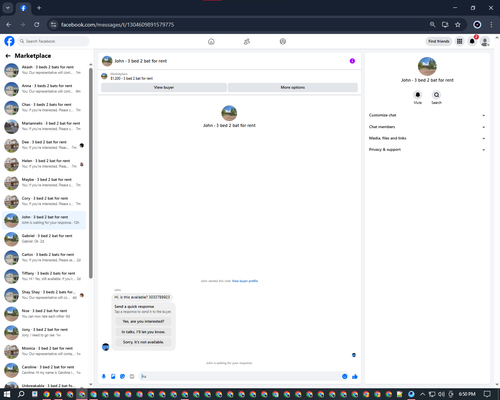Expand the Customize chat section
500x400 pixels.
tap(427, 115)
